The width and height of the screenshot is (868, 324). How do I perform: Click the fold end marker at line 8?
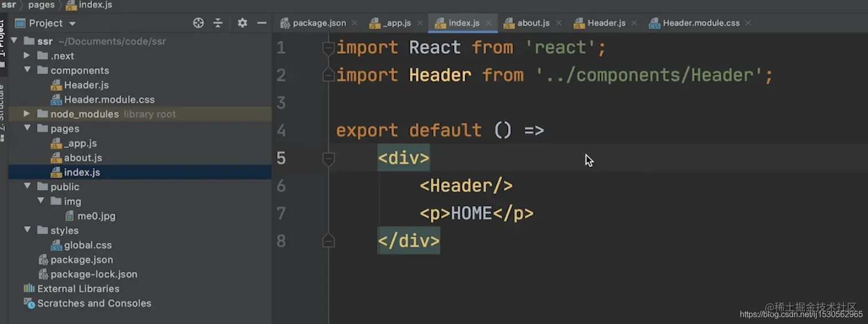pyautogui.click(x=328, y=241)
